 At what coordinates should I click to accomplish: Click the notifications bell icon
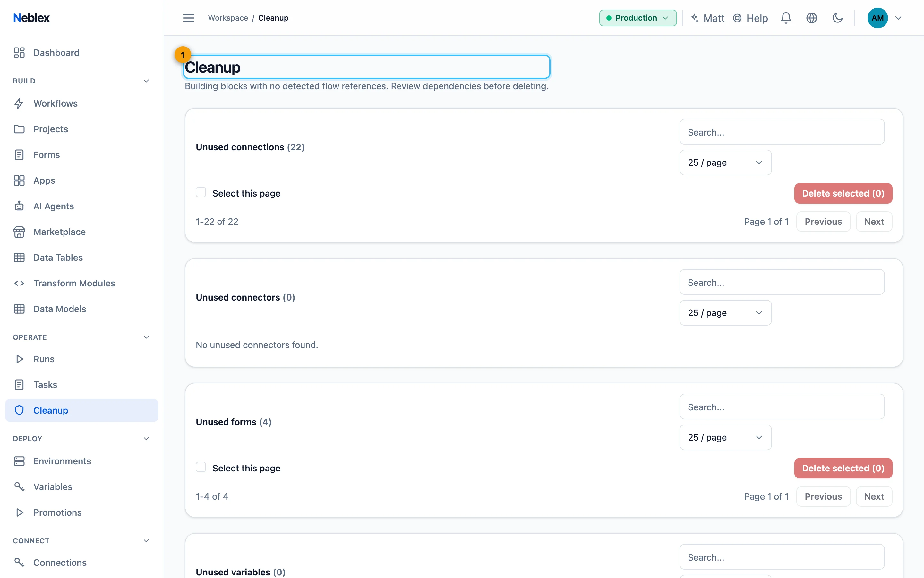pyautogui.click(x=786, y=18)
